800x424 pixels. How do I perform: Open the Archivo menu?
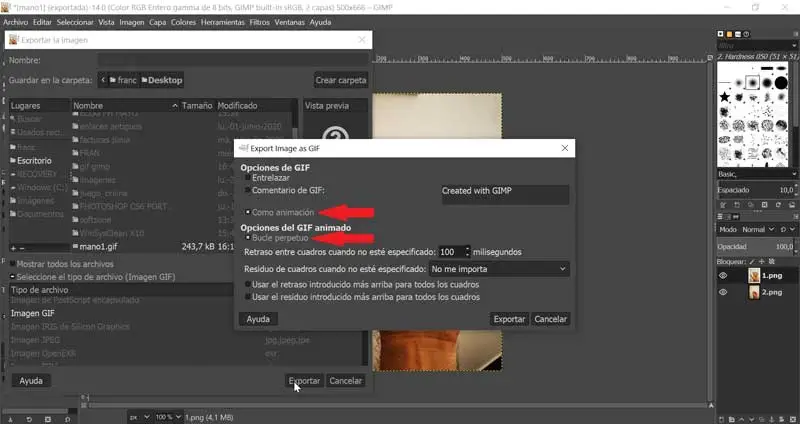(x=15, y=22)
